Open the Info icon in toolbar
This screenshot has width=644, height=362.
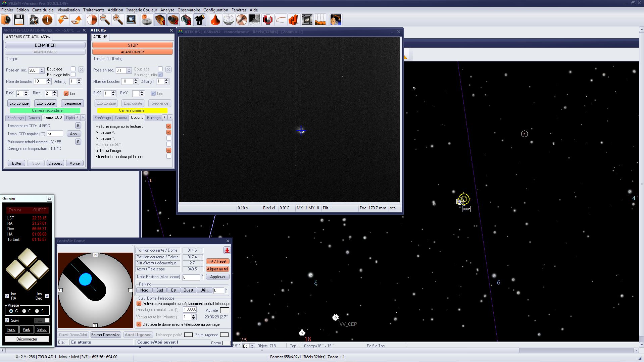click(x=47, y=20)
